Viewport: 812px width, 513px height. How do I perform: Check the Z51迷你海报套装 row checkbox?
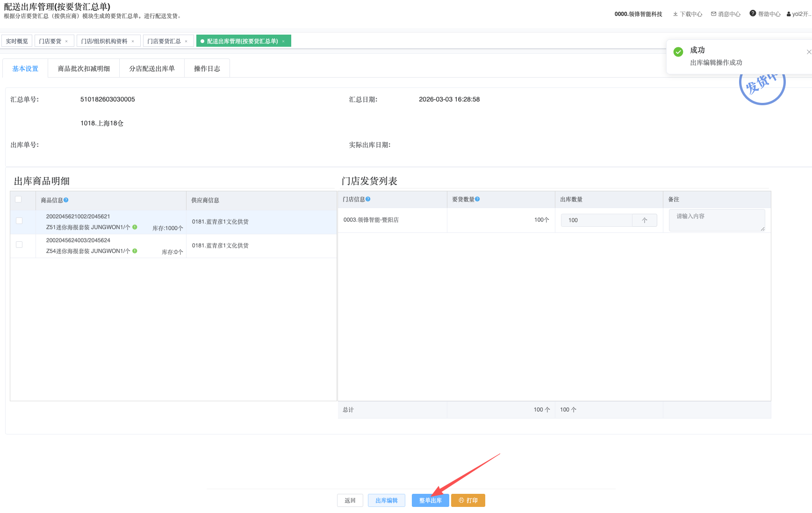pyautogui.click(x=19, y=221)
